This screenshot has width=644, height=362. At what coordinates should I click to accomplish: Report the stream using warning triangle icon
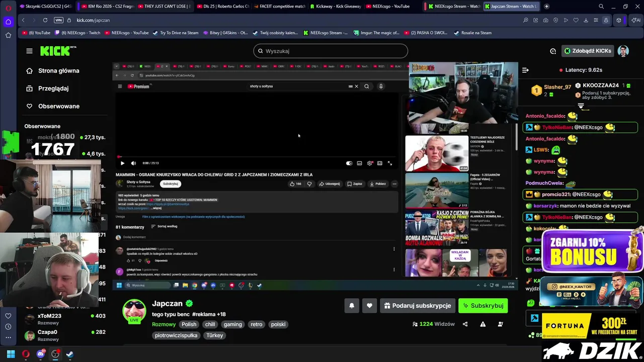coord(482,324)
